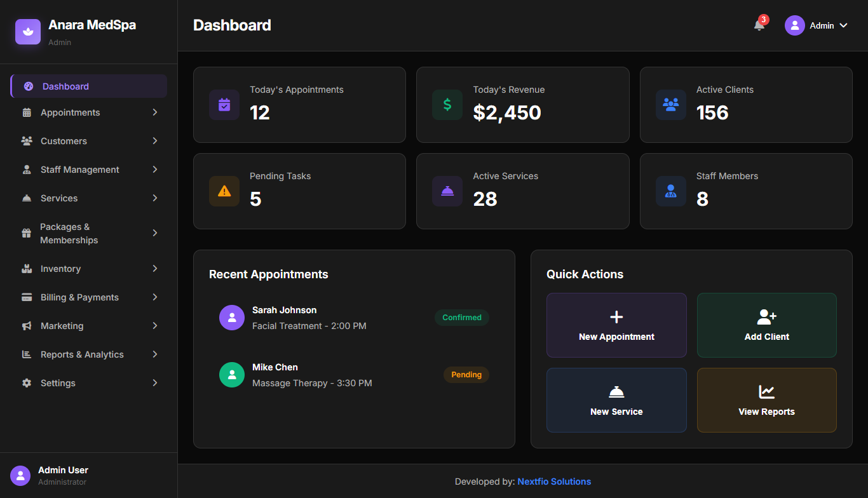Viewport: 868px width, 498px height.
Task: Click Sarah Johnson's purple avatar
Action: click(x=232, y=318)
